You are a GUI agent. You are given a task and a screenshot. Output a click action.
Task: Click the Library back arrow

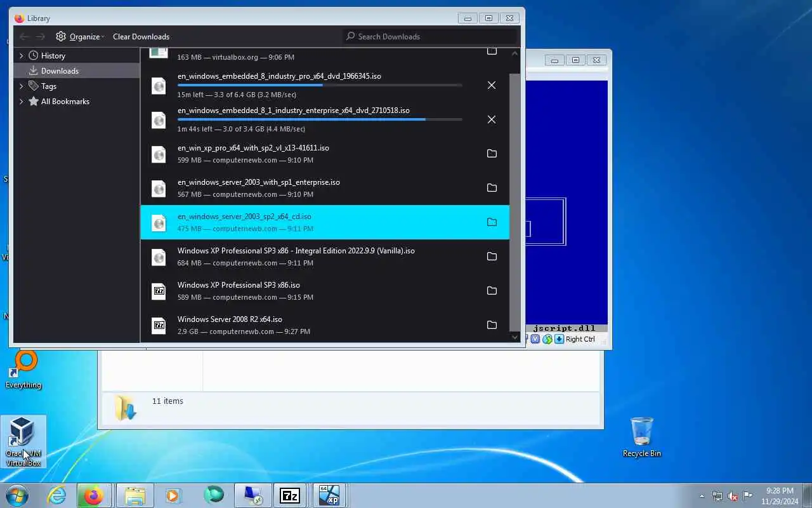click(24, 36)
